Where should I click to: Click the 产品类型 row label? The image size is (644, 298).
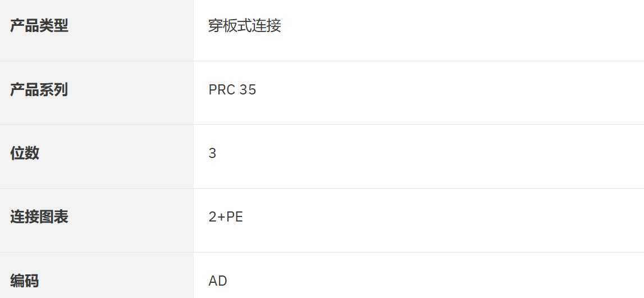39,26
